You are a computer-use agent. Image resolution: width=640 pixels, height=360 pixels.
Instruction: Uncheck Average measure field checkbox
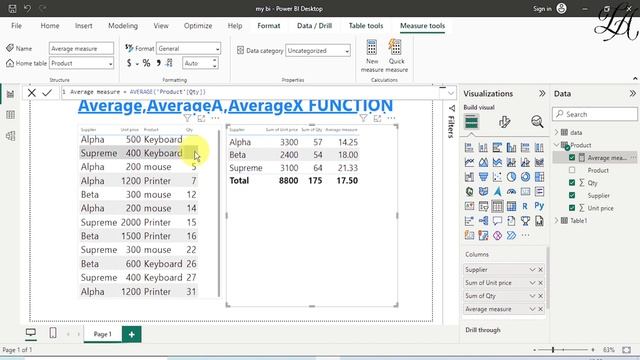click(572, 158)
